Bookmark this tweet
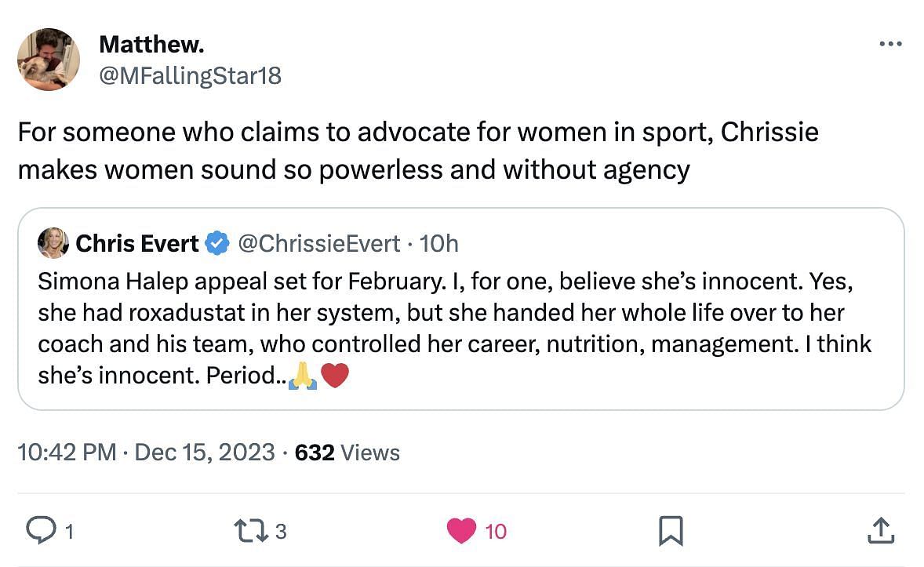 coord(670,531)
